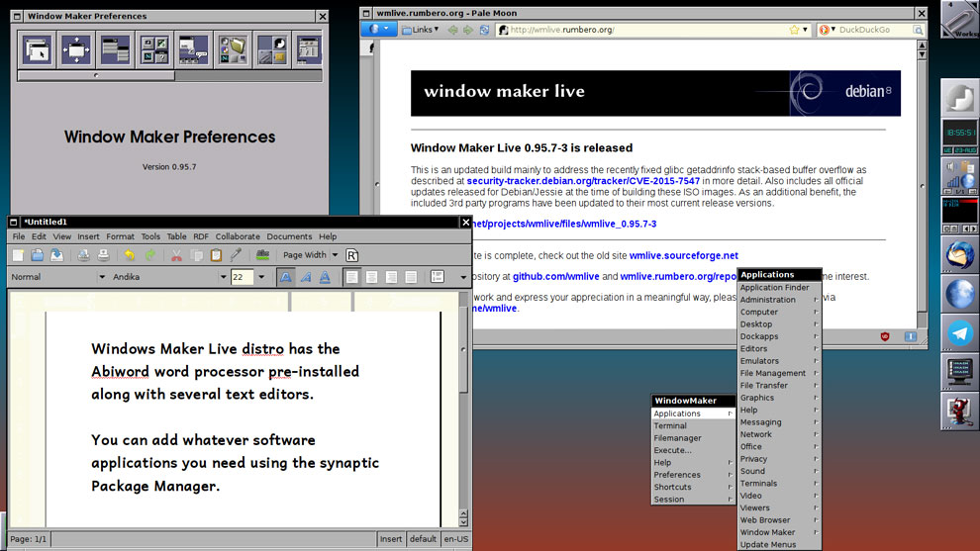Click the Cut scissors icon in AbiWord

pos(176,255)
